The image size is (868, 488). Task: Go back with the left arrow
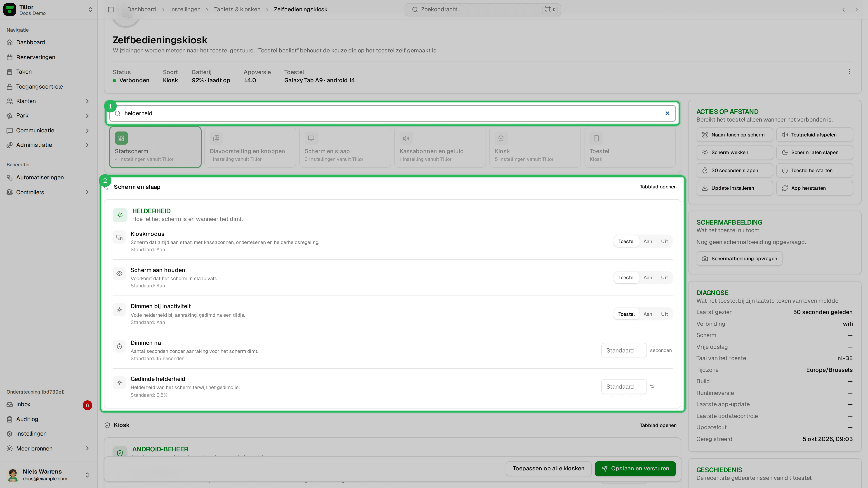coord(844,9)
